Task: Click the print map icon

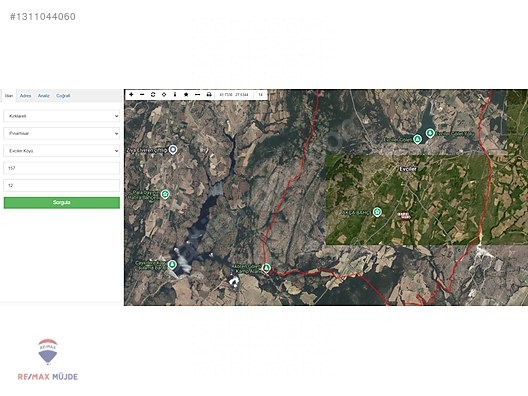Action: click(x=209, y=95)
